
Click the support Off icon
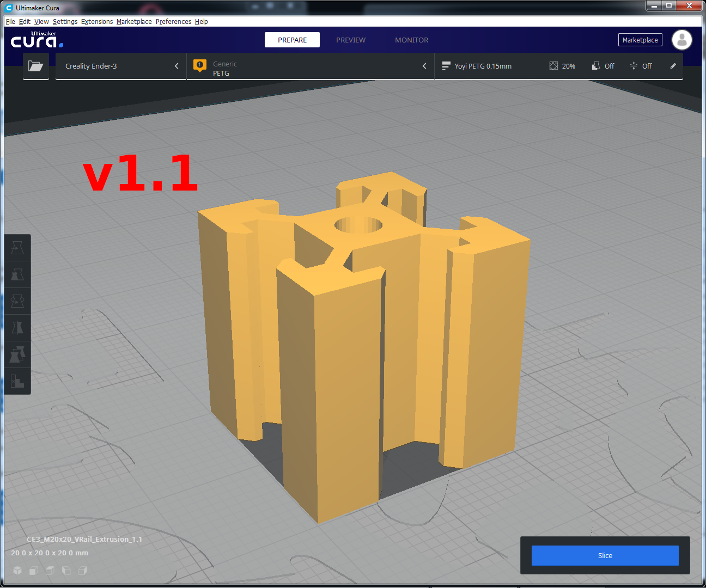click(x=596, y=66)
